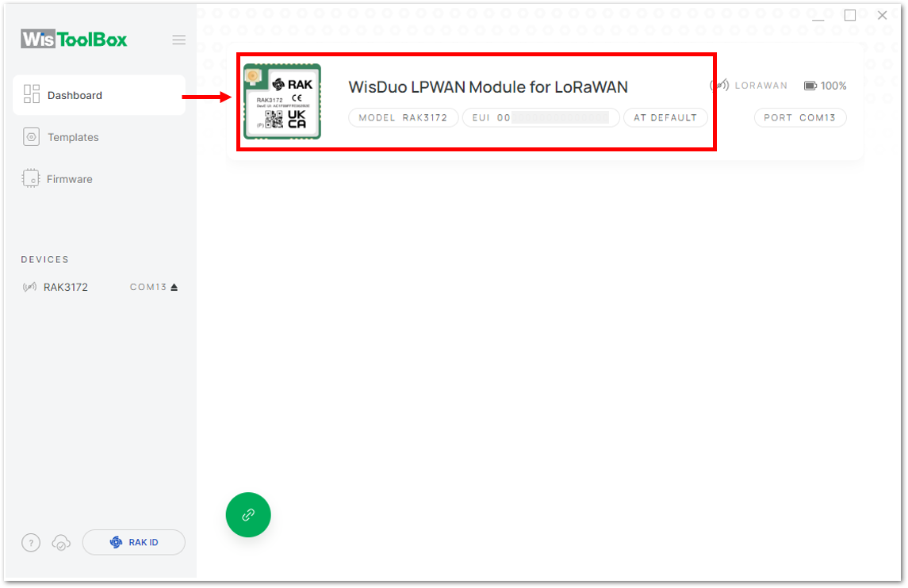Click the WisDuo LPWAN Module for LoRaWAN title
908x588 pixels.
pyautogui.click(x=488, y=87)
